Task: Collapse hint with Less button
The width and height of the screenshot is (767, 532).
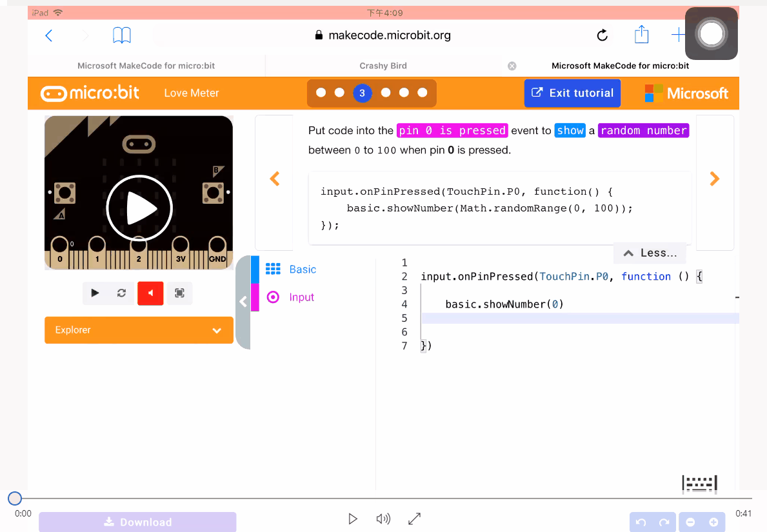Action: 650,253
